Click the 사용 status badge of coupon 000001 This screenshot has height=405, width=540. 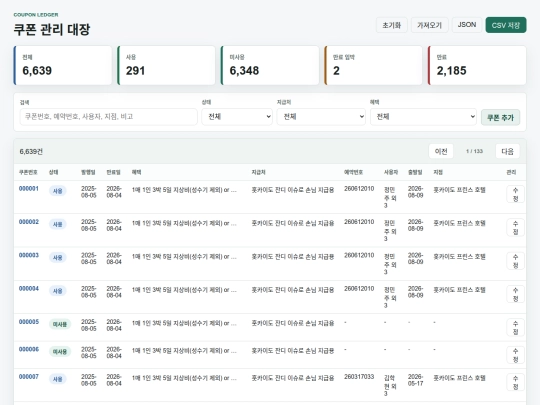pos(58,191)
